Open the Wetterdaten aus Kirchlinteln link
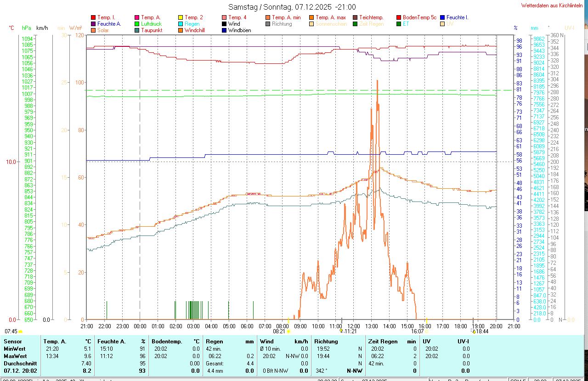 tap(554, 6)
